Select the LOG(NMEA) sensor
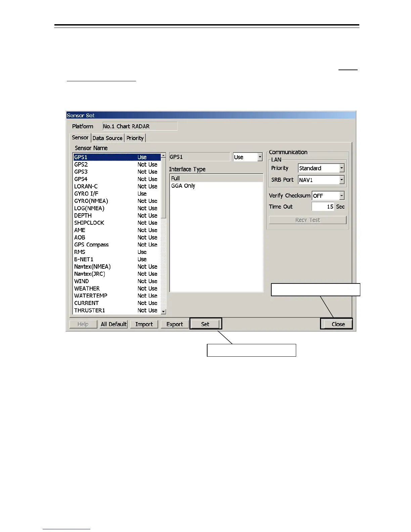This screenshot has width=411, height=532. point(117,208)
